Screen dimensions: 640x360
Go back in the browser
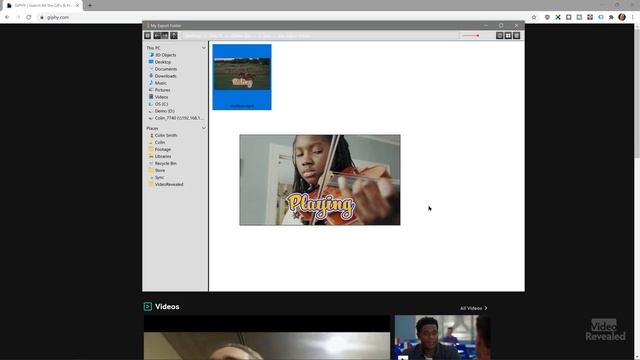7,17
